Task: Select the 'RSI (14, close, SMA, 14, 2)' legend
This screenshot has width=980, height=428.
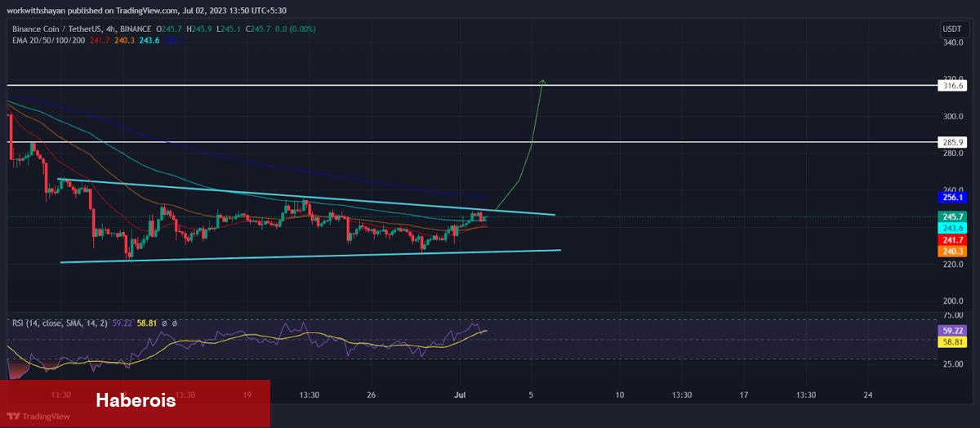Action: coord(58,323)
